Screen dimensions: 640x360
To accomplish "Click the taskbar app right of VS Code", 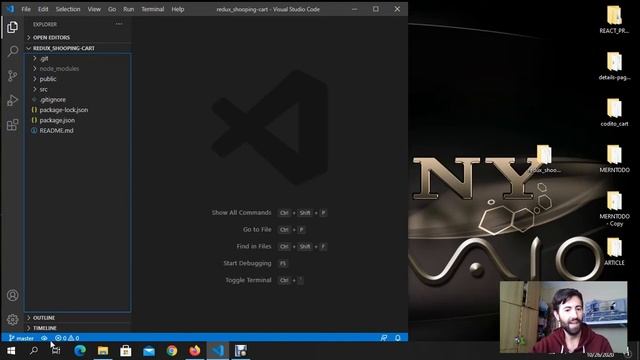I will [x=241, y=351].
